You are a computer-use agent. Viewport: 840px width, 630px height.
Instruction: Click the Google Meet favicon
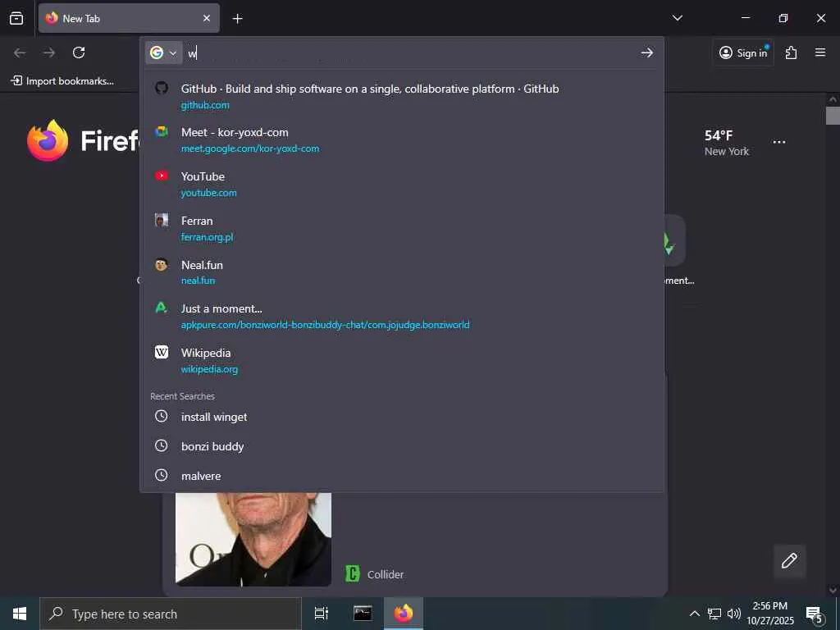tap(162, 132)
